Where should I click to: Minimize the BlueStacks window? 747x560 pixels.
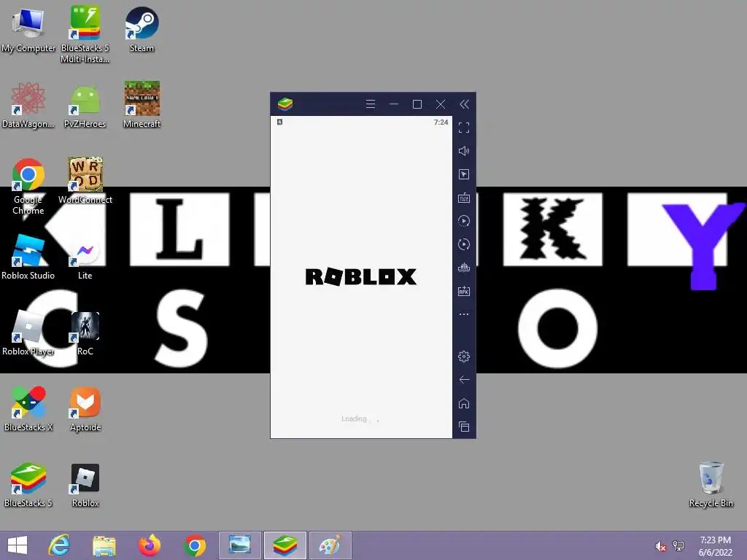coord(393,104)
